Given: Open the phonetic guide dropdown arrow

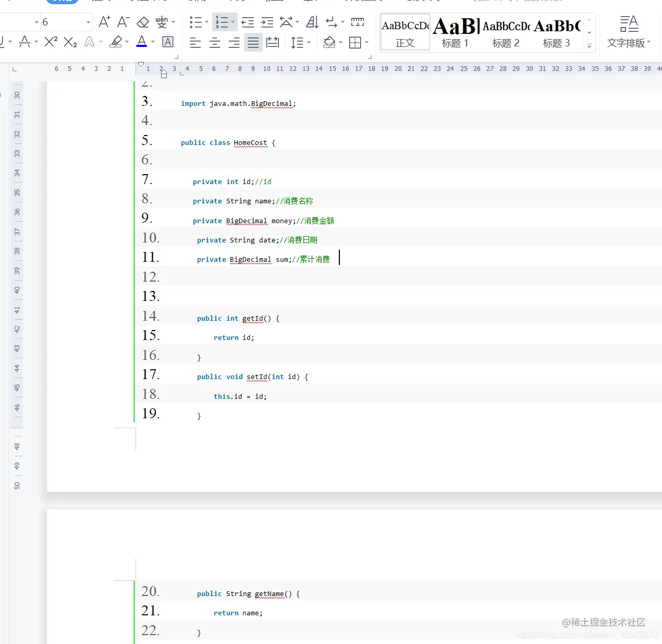Looking at the screenshot, I should (174, 22).
